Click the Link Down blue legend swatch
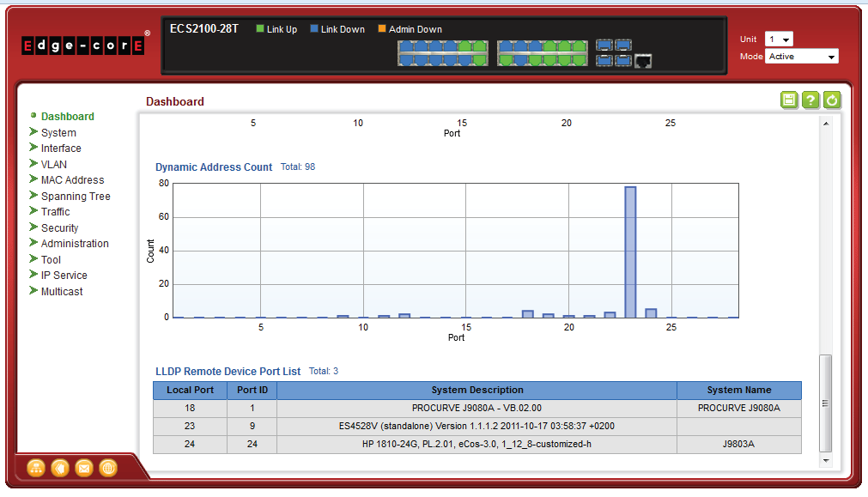This screenshot has width=868, height=497. point(314,28)
